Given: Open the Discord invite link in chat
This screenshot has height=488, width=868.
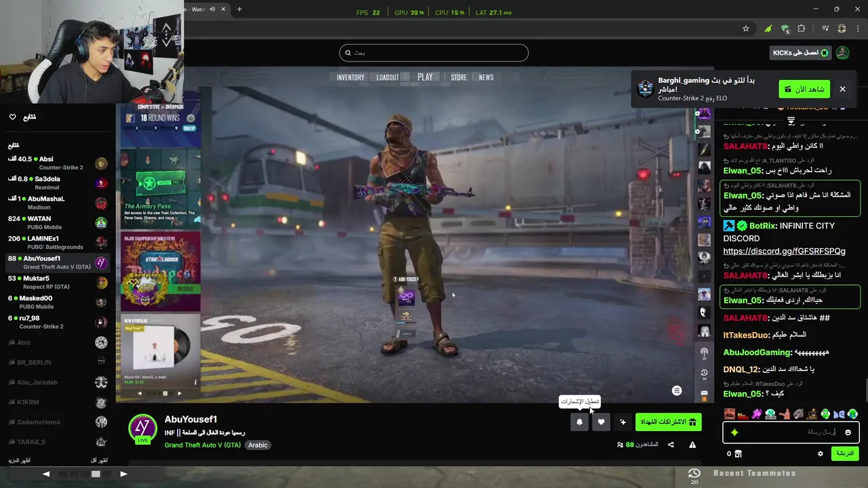Looking at the screenshot, I should (x=784, y=251).
